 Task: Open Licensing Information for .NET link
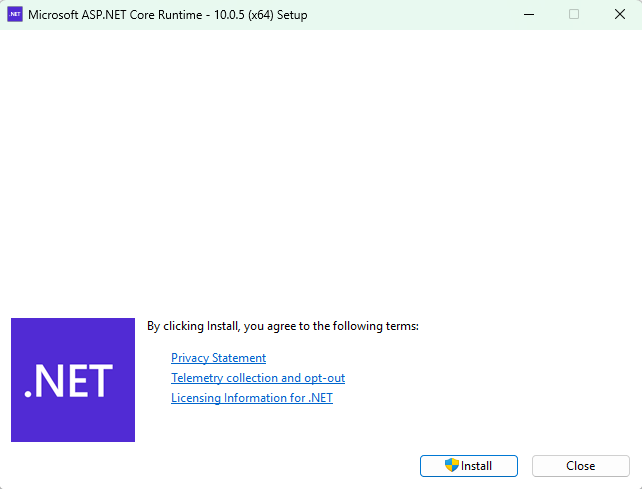click(252, 398)
